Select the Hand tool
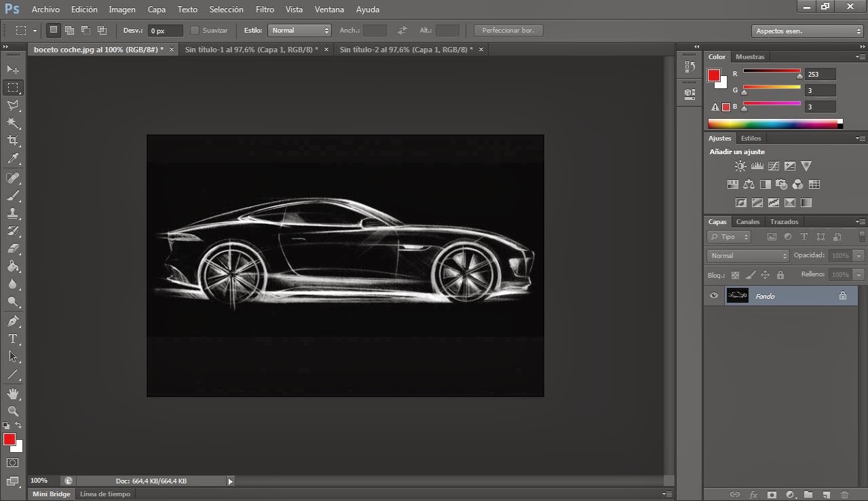This screenshot has height=501, width=868. click(13, 394)
